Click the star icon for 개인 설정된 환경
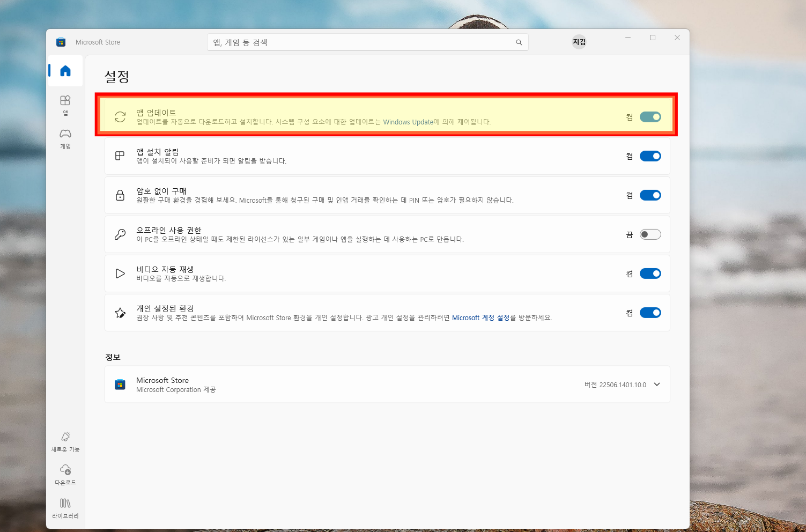 [120, 313]
